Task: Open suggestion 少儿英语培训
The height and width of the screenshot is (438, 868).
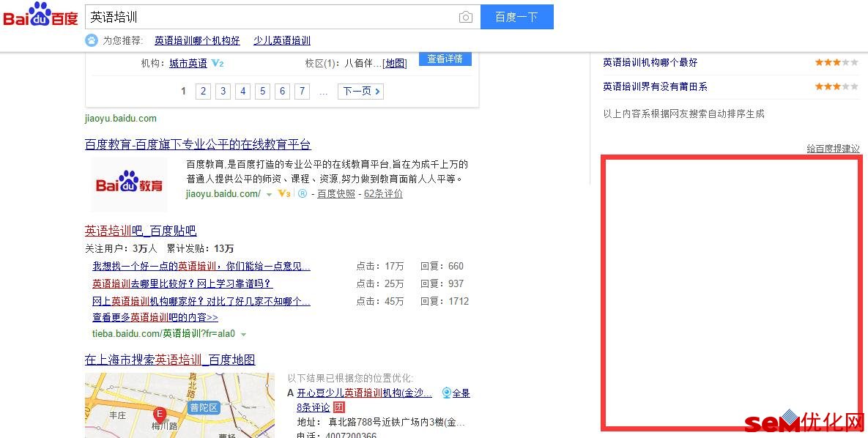Action: pyautogui.click(x=282, y=40)
